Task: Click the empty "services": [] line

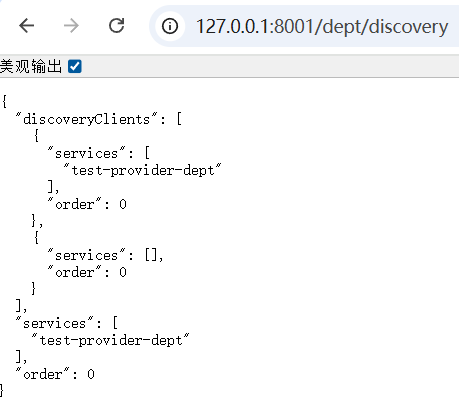Action: pos(105,255)
